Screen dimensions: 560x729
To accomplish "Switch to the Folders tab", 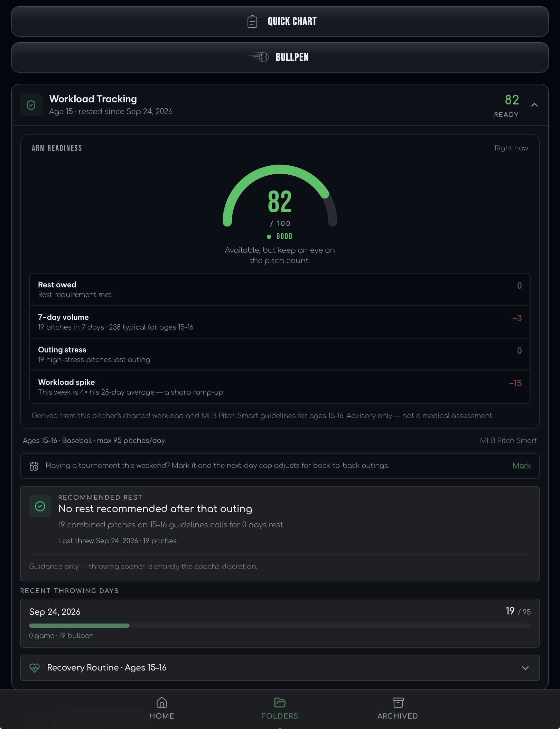I will pyautogui.click(x=280, y=709).
